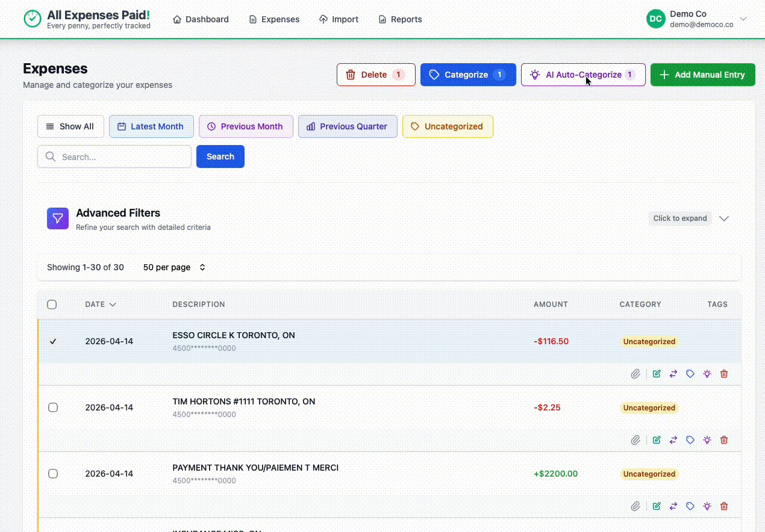765x532 pixels.
Task: Filter by Previous Month
Action: pos(246,126)
